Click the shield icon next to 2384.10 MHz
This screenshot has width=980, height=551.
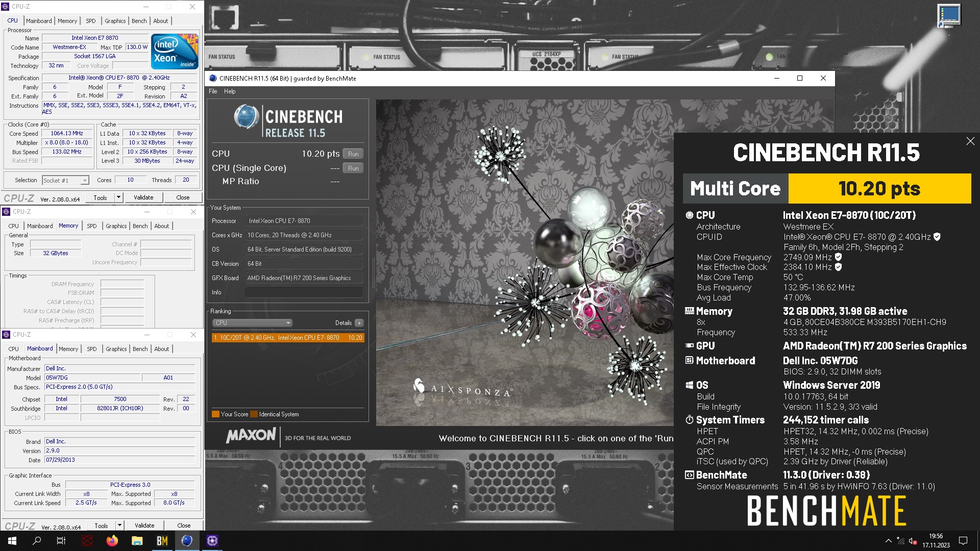(838, 267)
